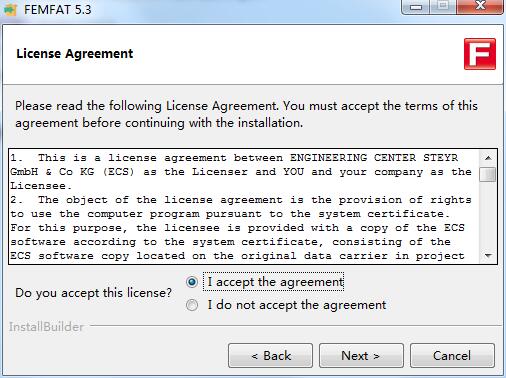Click the license text scroll-up arrow
This screenshot has height=378, width=506.
coord(488,158)
